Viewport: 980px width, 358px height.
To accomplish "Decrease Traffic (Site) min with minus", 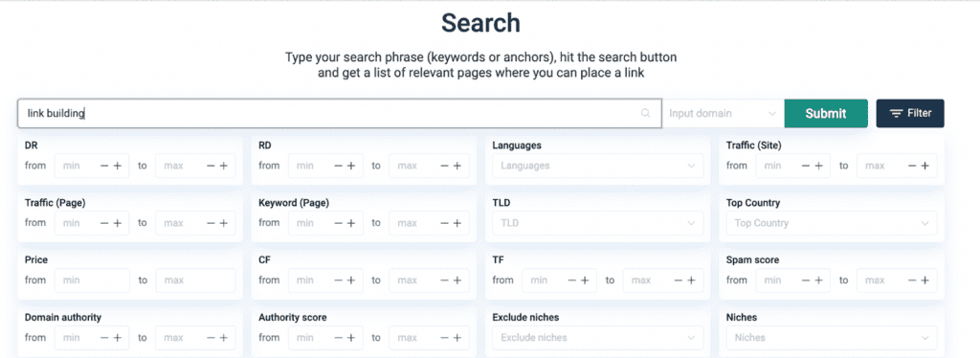I will (x=806, y=166).
